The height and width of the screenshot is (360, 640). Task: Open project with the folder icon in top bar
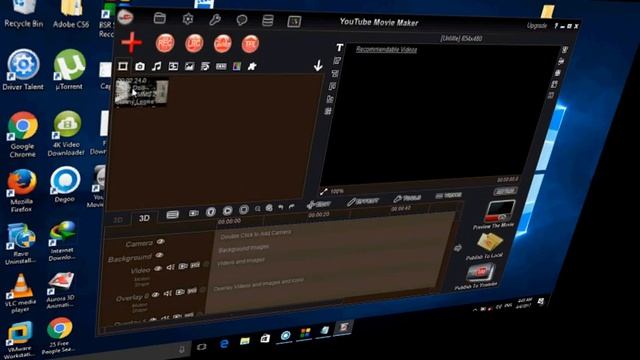[160, 18]
